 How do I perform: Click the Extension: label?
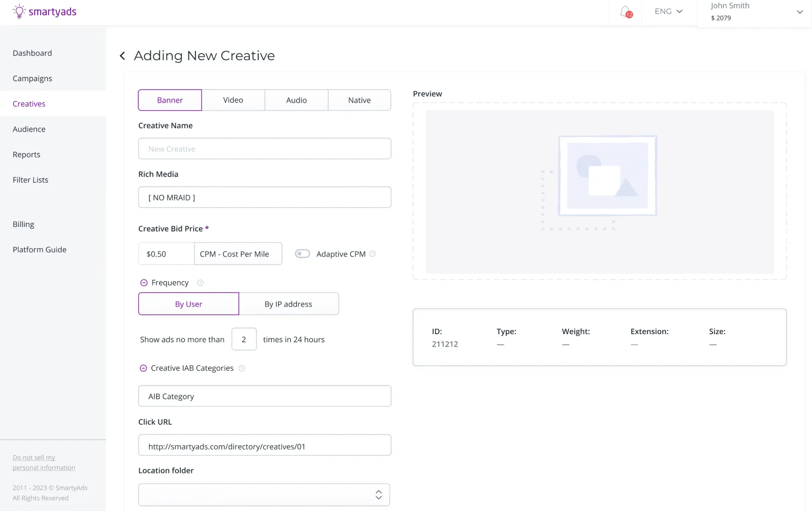point(650,332)
